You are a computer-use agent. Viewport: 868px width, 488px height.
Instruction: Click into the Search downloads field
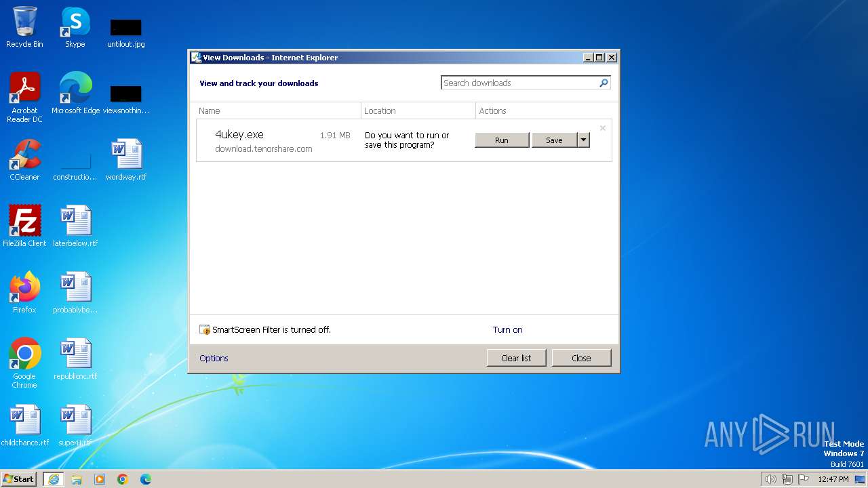tap(519, 83)
